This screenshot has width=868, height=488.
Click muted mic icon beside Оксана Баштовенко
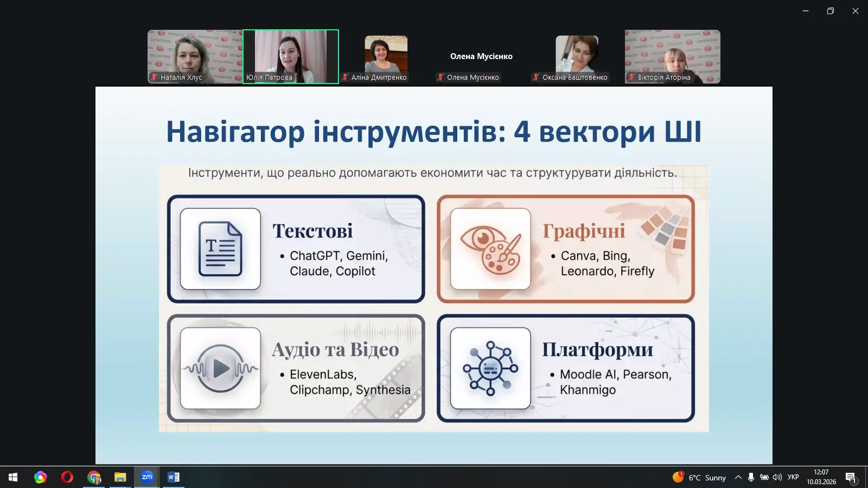tap(536, 77)
